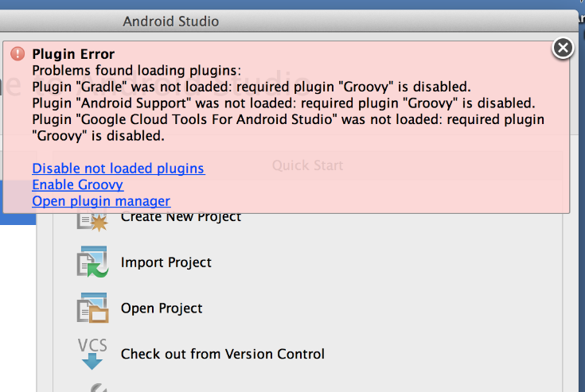Click the Android Studio window title bar
The height and width of the screenshot is (392, 585).
tap(170, 21)
